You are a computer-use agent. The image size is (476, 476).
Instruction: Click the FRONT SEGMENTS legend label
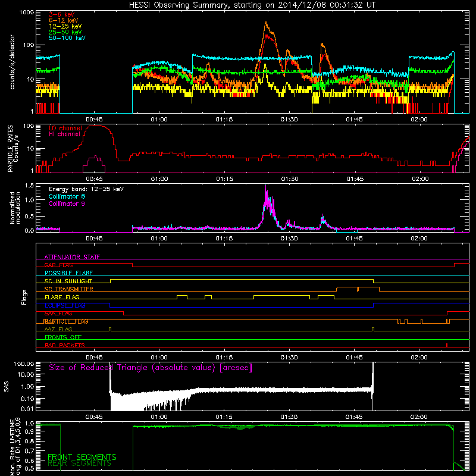pyautogui.click(x=82, y=457)
